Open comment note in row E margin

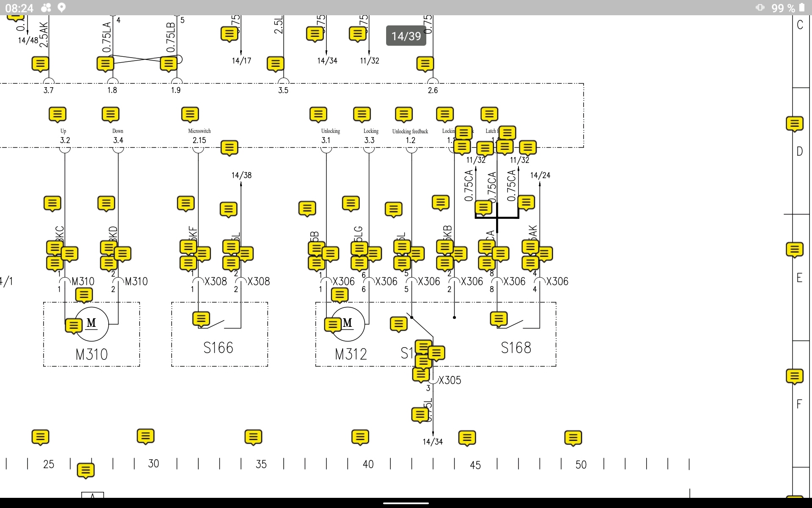pos(794,249)
